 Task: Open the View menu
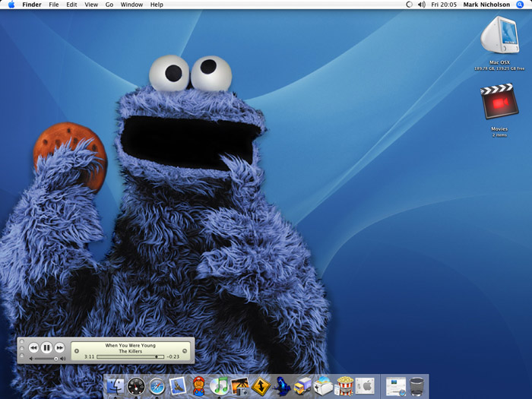tap(91, 5)
